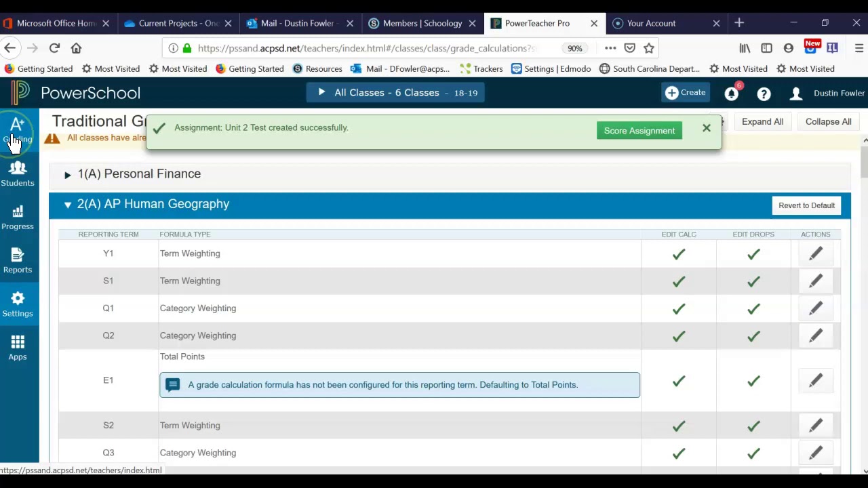Click the browser address bar
The image size is (868, 488).
(366, 48)
